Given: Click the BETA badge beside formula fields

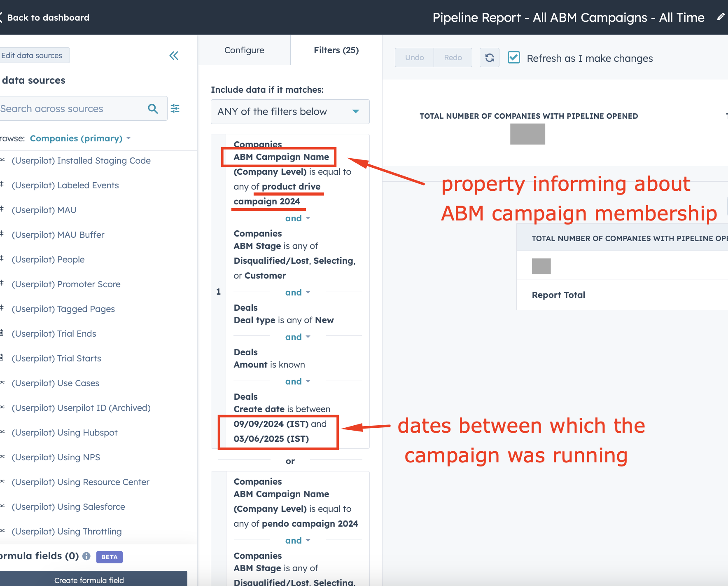Looking at the screenshot, I should pyautogui.click(x=110, y=557).
